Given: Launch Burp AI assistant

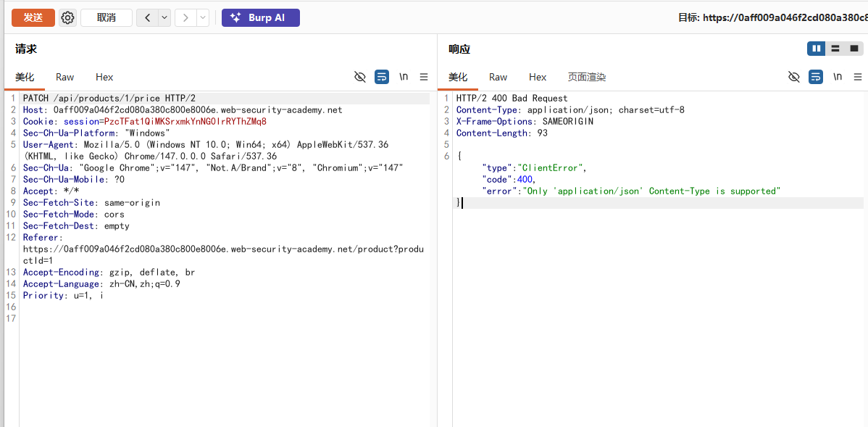Looking at the screenshot, I should 261,17.
